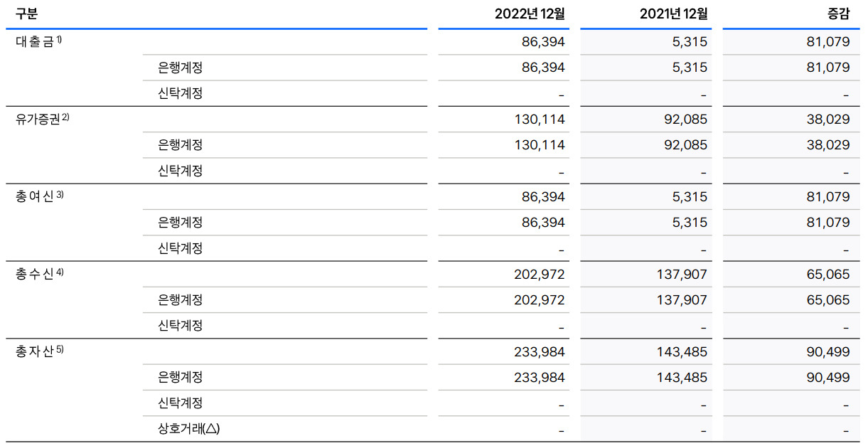868x446 pixels.
Task: Select 65,065 in the 총수신 total row
Action: point(827,274)
